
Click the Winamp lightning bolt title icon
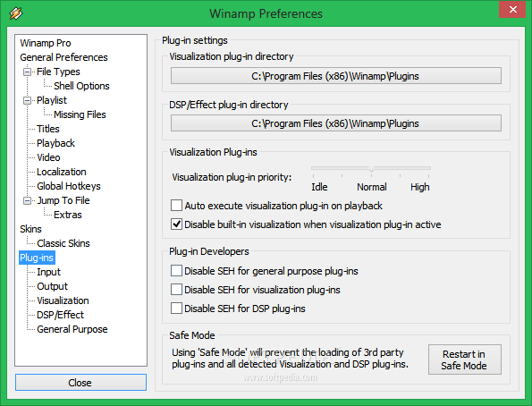coord(15,13)
